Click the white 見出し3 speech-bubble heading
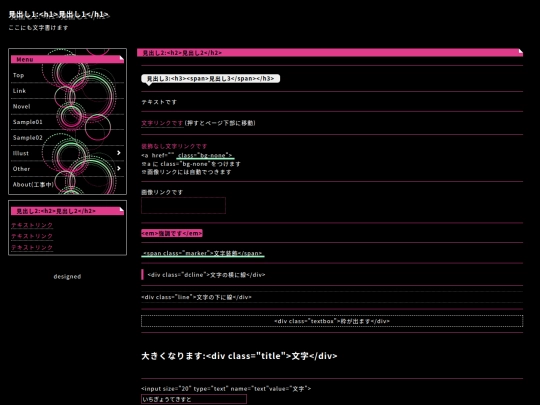This screenshot has width=540, height=405. (x=210, y=79)
